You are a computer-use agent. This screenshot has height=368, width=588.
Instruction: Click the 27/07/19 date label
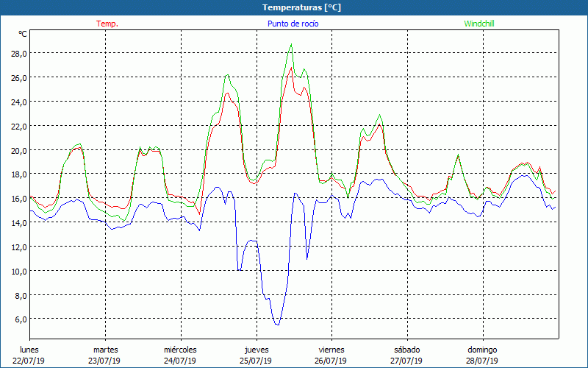click(406, 361)
